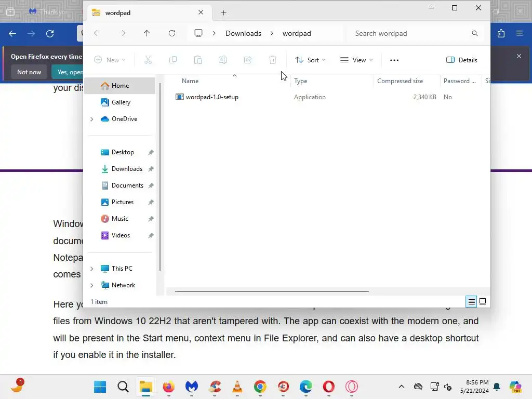Toggle the Details pane

tap(462, 60)
